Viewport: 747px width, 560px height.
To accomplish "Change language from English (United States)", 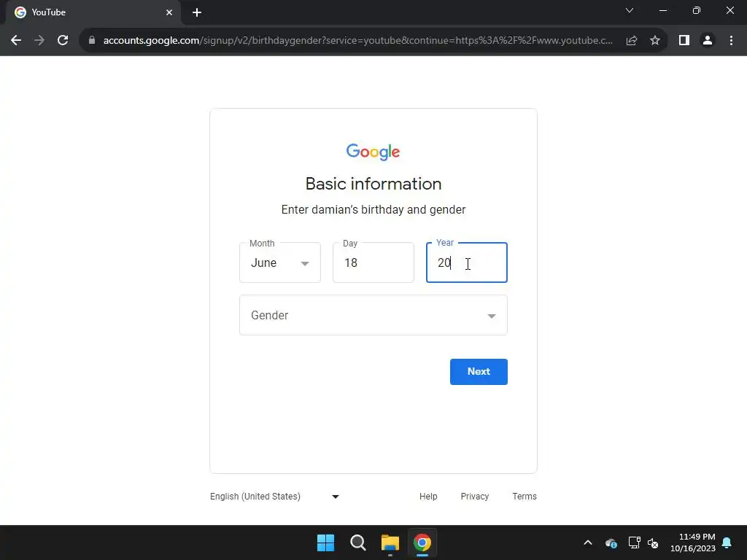I will click(275, 496).
